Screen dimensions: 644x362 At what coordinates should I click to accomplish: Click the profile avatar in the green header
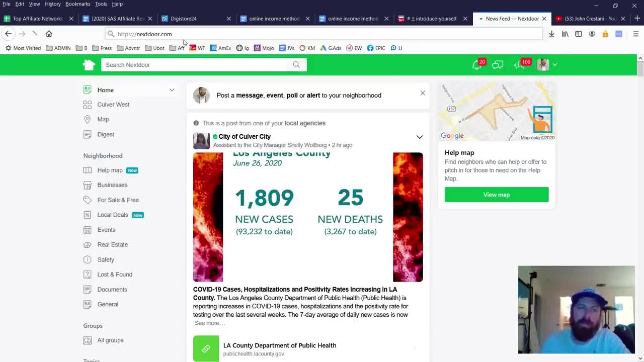pos(543,65)
